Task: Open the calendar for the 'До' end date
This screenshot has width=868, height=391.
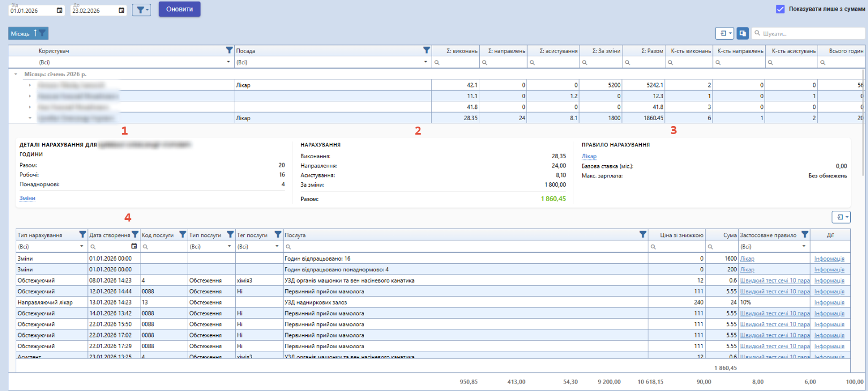Action: (x=122, y=10)
